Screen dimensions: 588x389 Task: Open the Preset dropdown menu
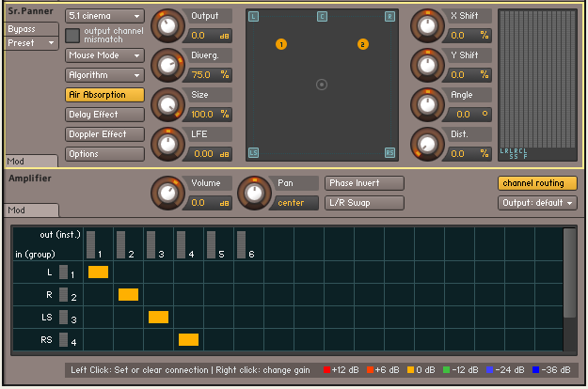[31, 43]
